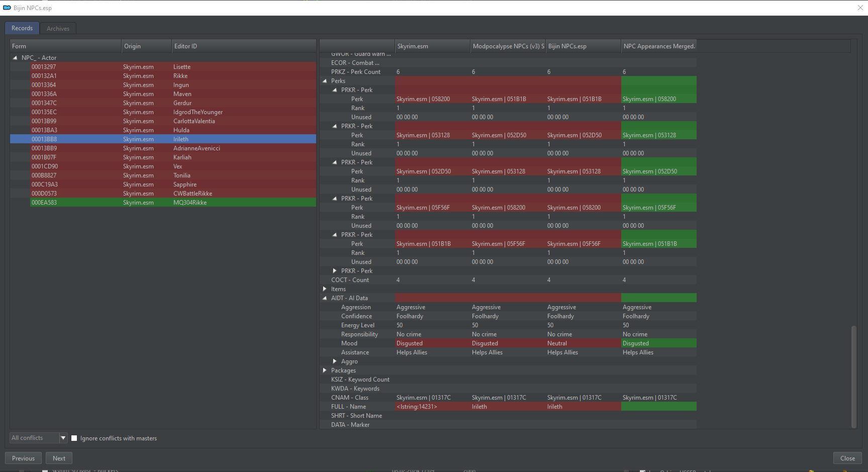The width and height of the screenshot is (868, 472).
Task: Select the Gerdur record
Action: tap(163, 103)
